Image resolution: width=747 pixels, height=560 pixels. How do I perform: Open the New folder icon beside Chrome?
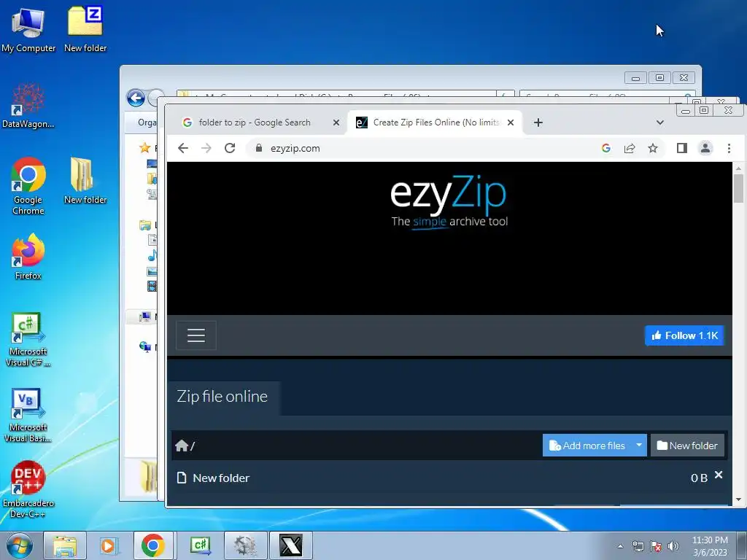pos(85,181)
